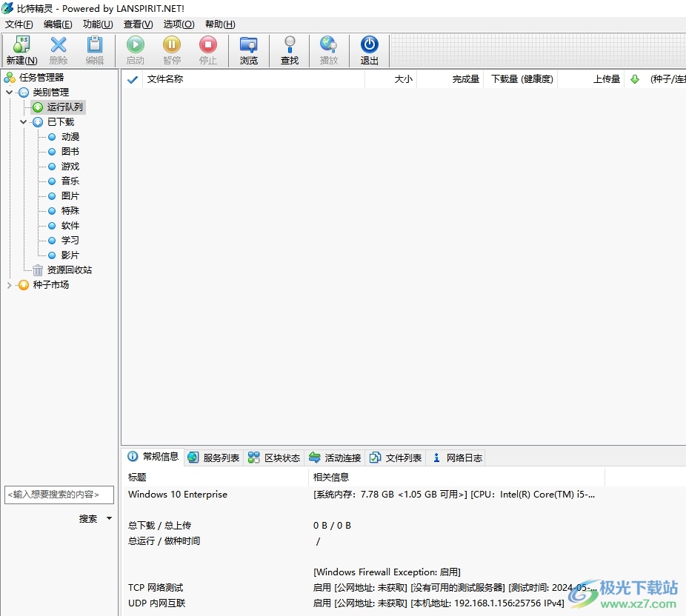Viewport: 686px width, 616px height.
Task: Click the 暂停 (Pause) toolbar icon
Action: (172, 46)
